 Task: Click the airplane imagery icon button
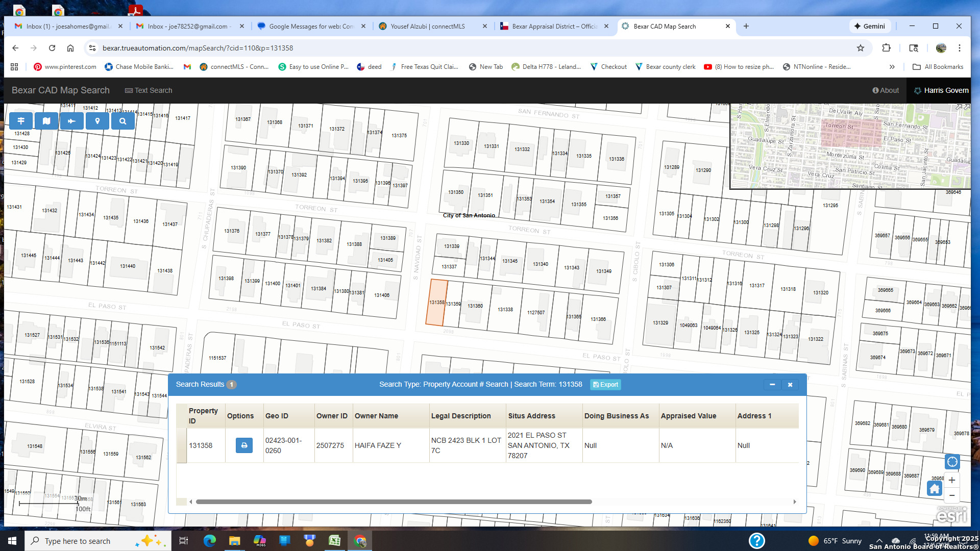click(x=71, y=121)
